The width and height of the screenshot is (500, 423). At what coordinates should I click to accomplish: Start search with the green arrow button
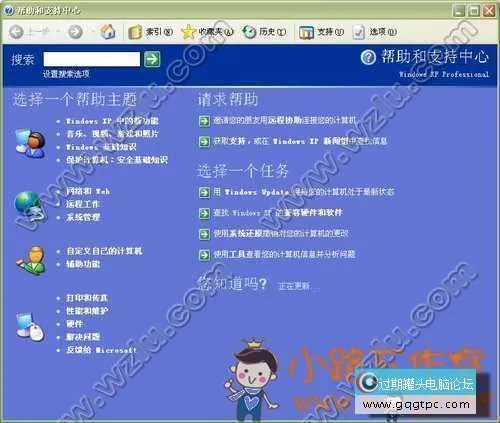152,59
